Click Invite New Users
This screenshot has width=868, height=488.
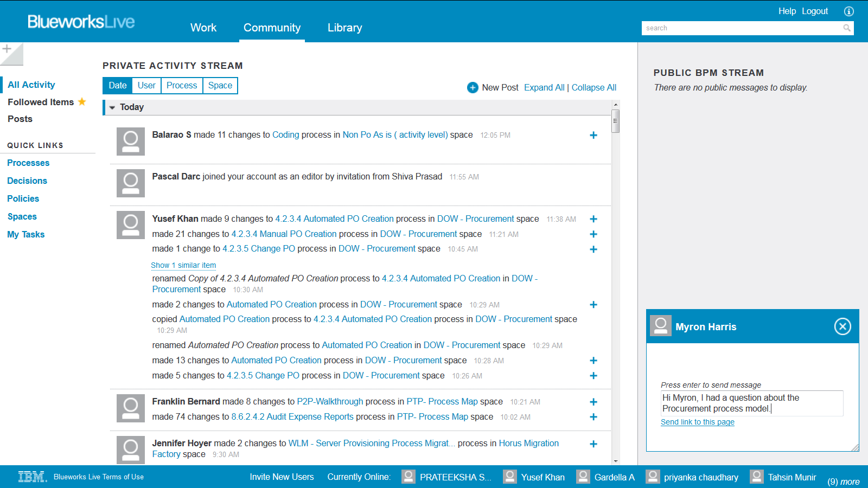coord(281,477)
